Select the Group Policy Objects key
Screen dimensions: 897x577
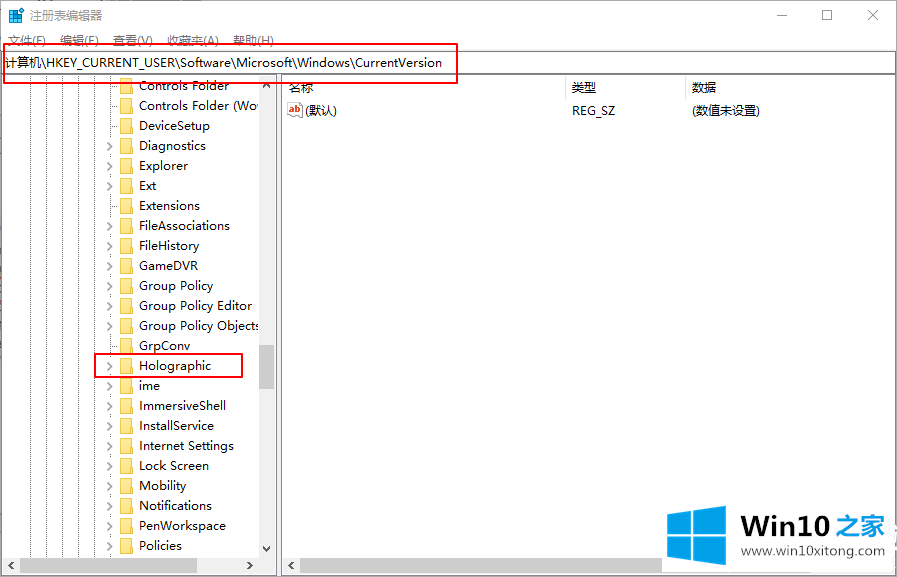tap(199, 325)
